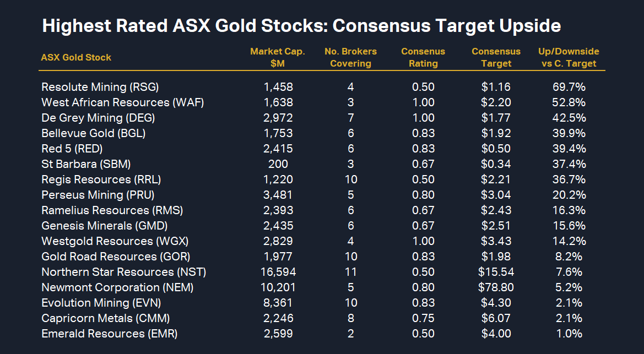Click the 69.7% upside value for Resolute
The image size is (644, 354).
pos(569,87)
